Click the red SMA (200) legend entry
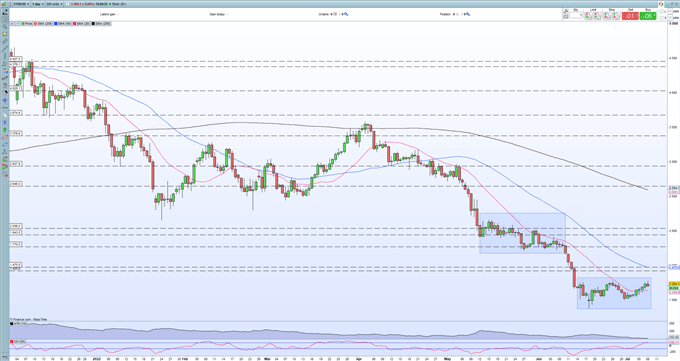 (44, 23)
